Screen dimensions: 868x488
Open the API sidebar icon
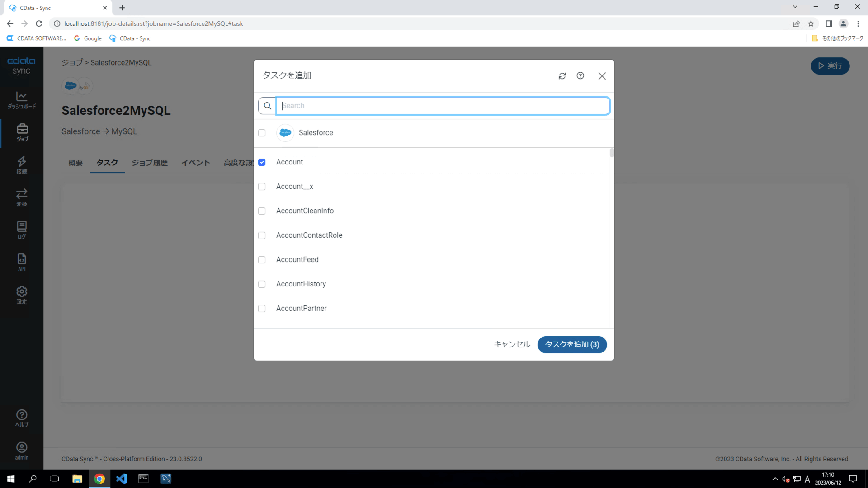pyautogui.click(x=22, y=262)
